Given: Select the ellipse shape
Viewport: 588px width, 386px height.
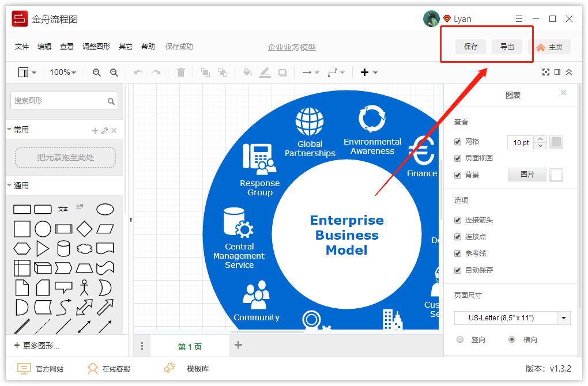Looking at the screenshot, I should coord(105,209).
